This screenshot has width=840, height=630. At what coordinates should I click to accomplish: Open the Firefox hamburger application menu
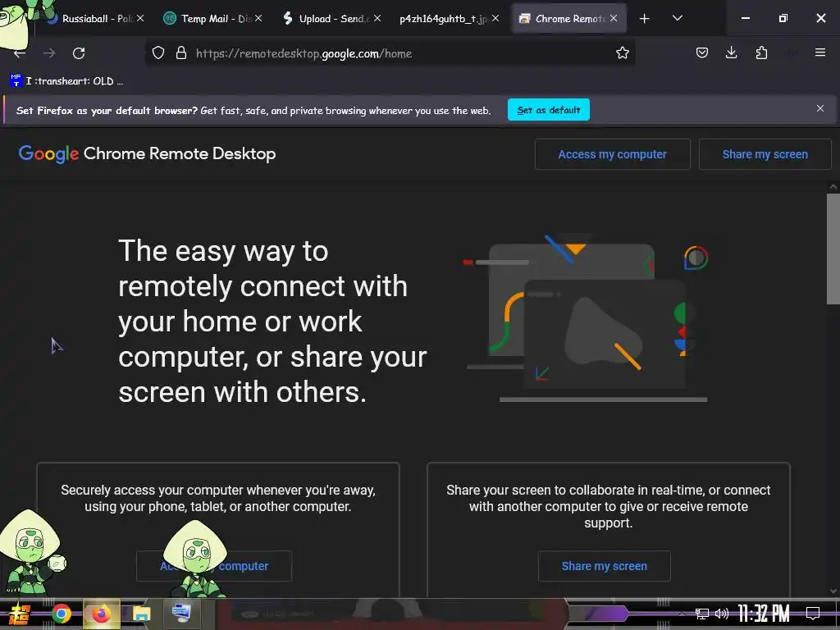click(819, 52)
